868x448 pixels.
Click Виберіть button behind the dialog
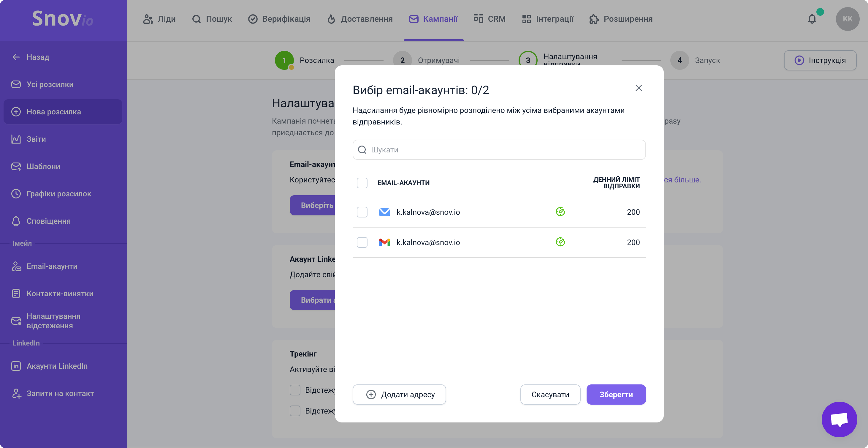point(312,205)
